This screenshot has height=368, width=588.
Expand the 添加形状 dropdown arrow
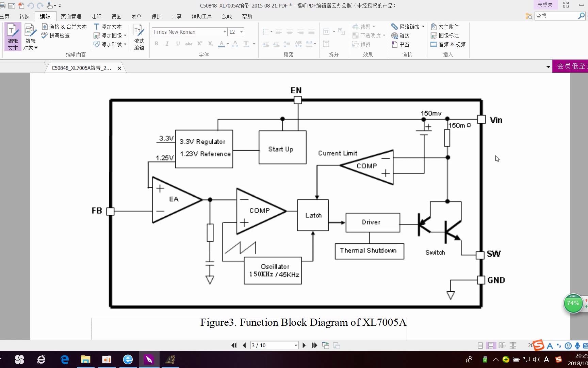point(125,44)
